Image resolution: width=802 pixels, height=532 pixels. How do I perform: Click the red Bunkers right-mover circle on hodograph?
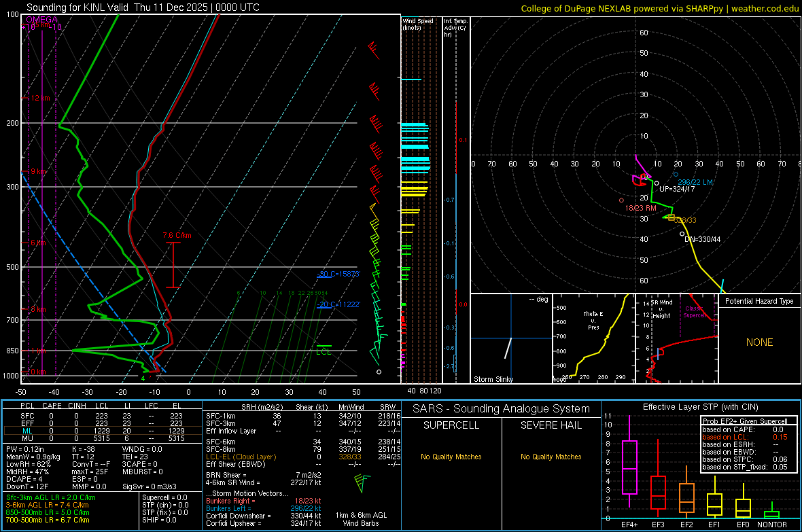click(621, 200)
